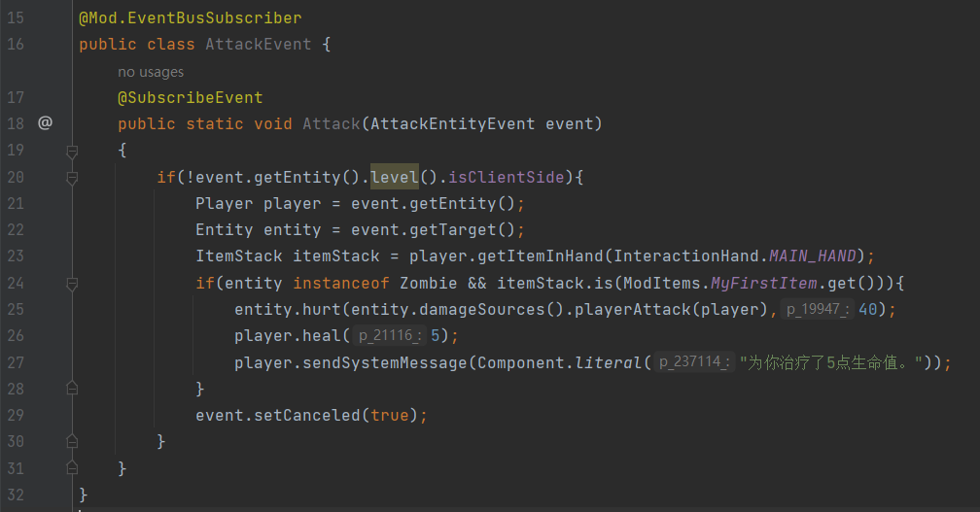
Task: Click event.setCanceled on line 29
Action: coord(278,415)
